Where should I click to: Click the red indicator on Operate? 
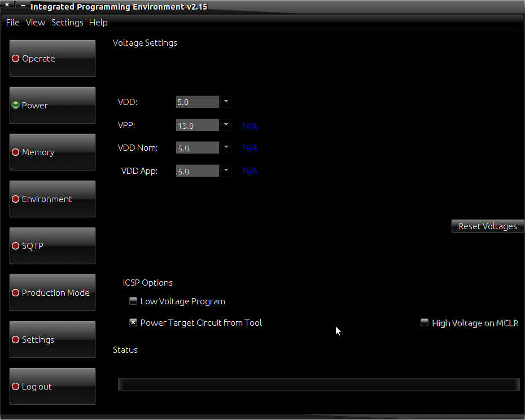coord(15,58)
